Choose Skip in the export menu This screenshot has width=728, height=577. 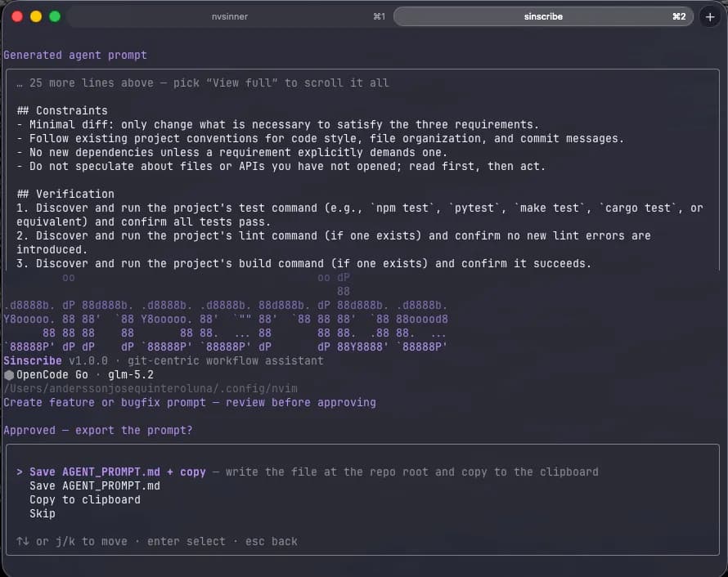(x=43, y=513)
